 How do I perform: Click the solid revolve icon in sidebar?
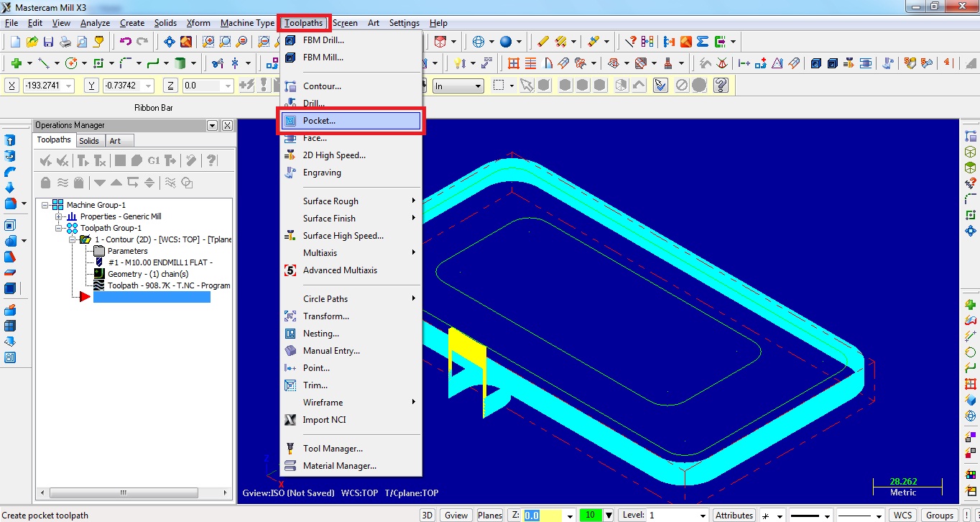(x=10, y=156)
